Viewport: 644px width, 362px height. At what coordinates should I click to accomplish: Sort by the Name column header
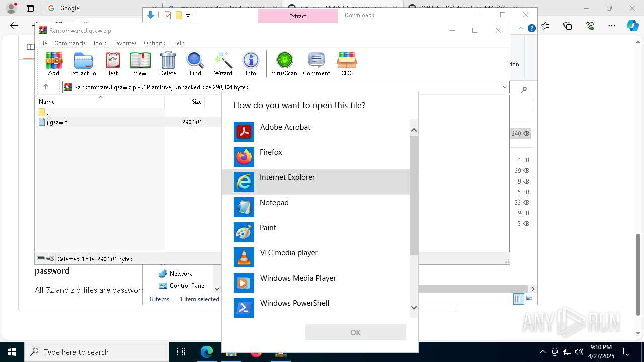click(x=100, y=101)
